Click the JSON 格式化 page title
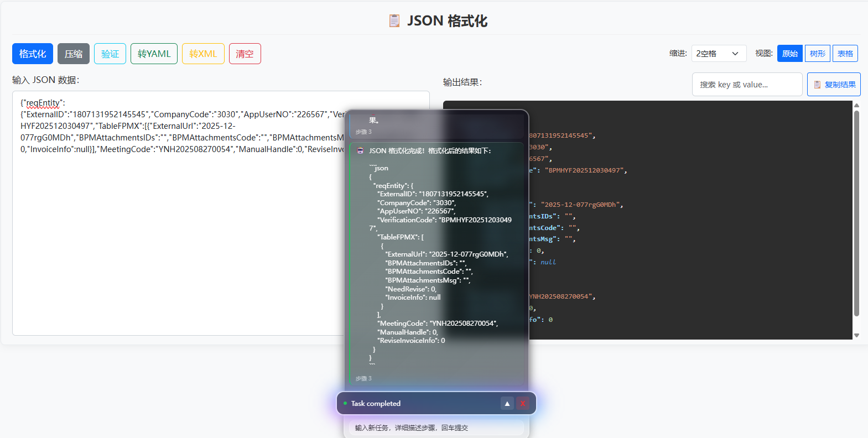Screen dimensions: 868x438 [x=448, y=21]
